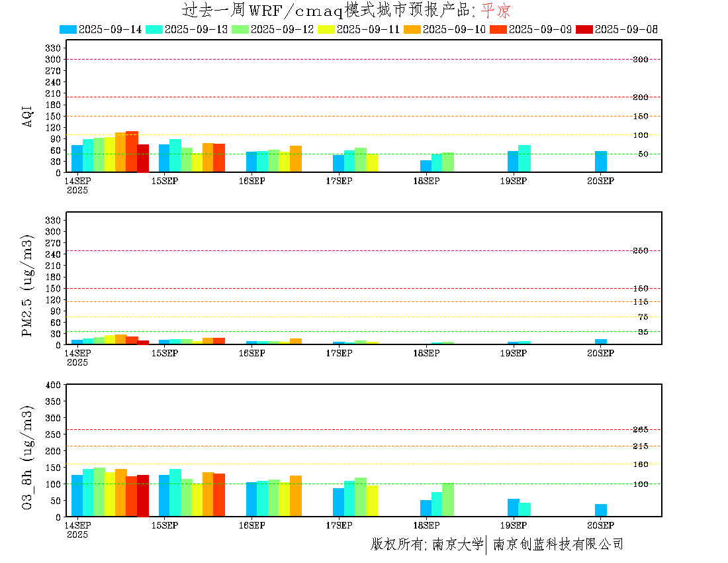
Task: Click the '400' y-axis tick in the O3_8h chart
Action: pyautogui.click(x=53, y=385)
